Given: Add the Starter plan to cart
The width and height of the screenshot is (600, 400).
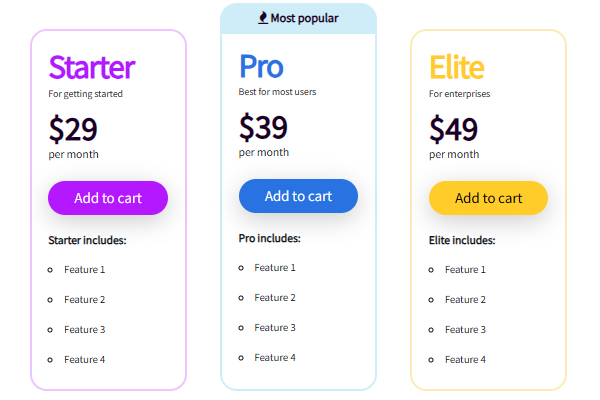Looking at the screenshot, I should pyautogui.click(x=108, y=198).
